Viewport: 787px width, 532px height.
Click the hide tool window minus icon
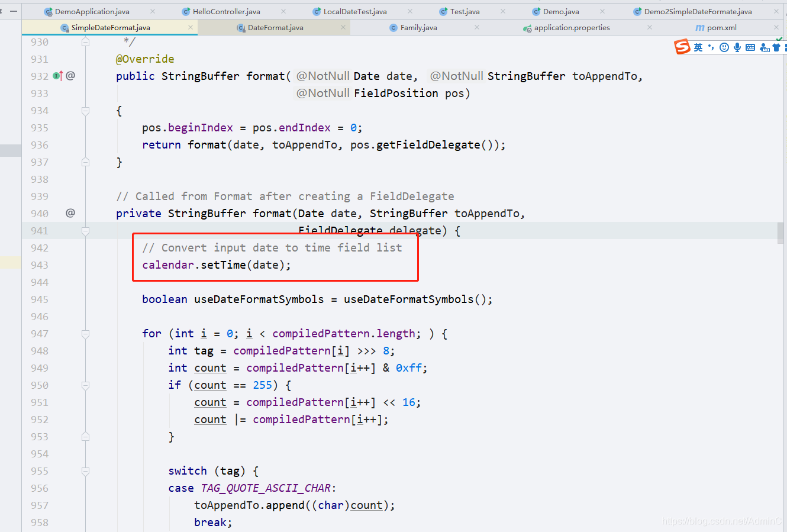click(x=14, y=11)
